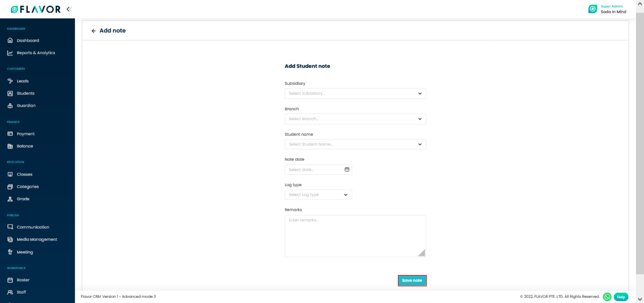Click the Balance icon in sidebar
This screenshot has height=303, width=644.
10,146
